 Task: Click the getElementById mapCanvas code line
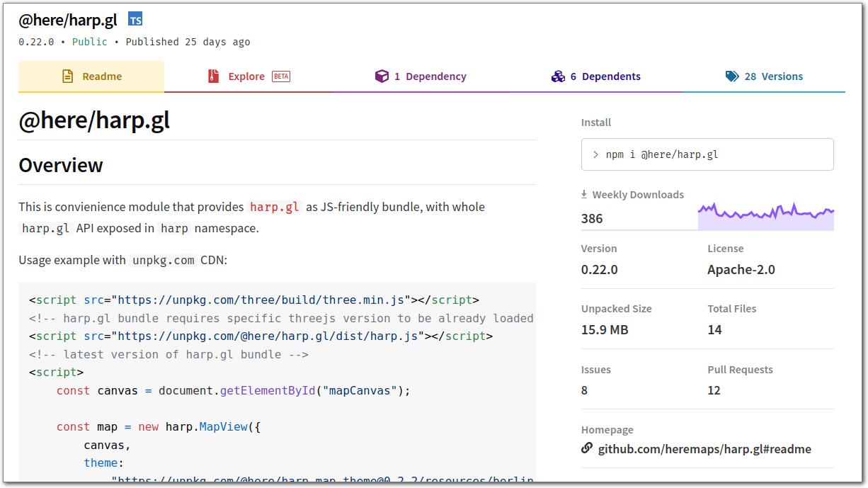pyautogui.click(x=234, y=390)
